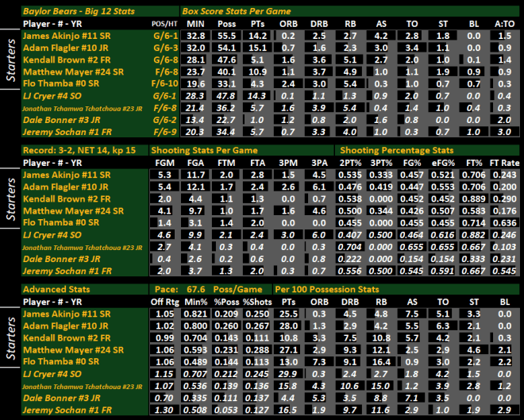Image resolution: width=524 pixels, height=420 pixels.
Task: Click Matthew Mayer's PTs per game 10.9
Action: [x=257, y=71]
